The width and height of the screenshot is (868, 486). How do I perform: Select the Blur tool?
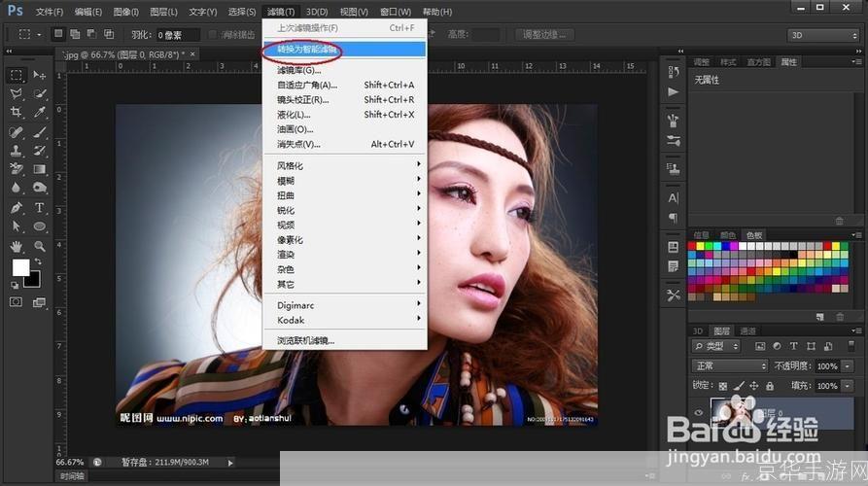click(x=17, y=188)
